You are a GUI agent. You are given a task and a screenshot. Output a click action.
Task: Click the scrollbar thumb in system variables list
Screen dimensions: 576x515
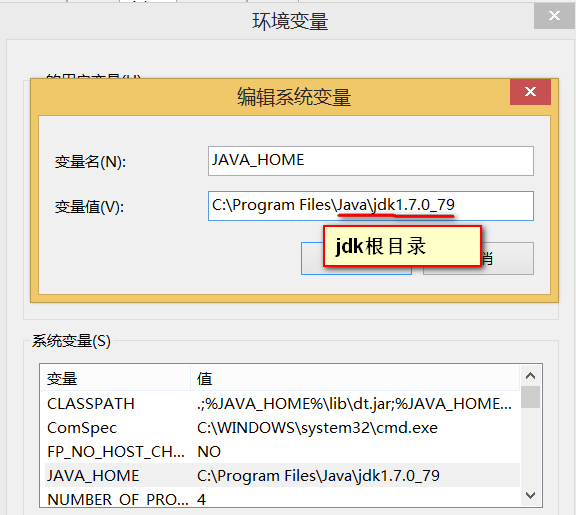pos(530,397)
